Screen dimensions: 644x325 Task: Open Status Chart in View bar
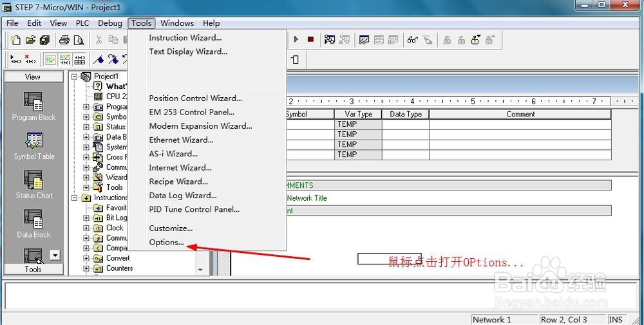[33, 185]
